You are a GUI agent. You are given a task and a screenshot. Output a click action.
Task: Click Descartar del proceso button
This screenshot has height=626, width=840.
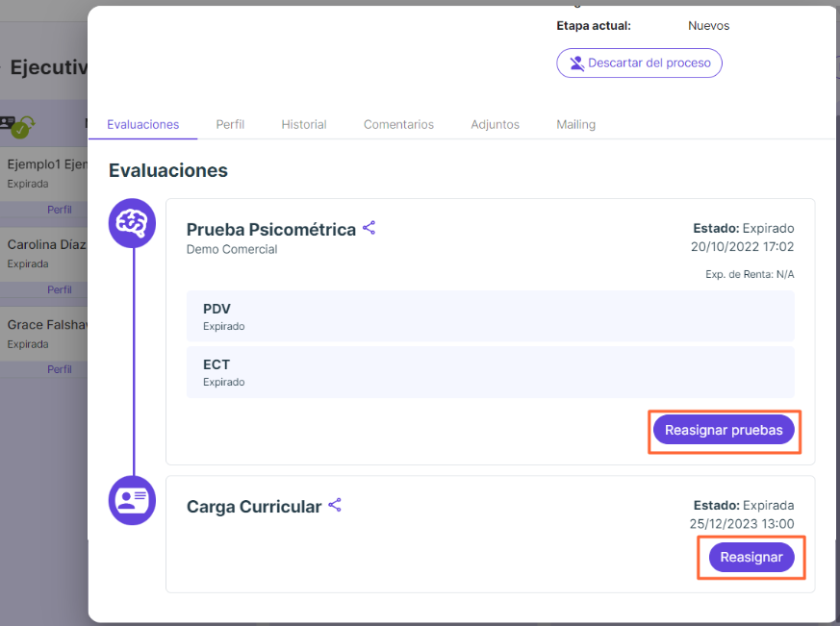coord(639,63)
